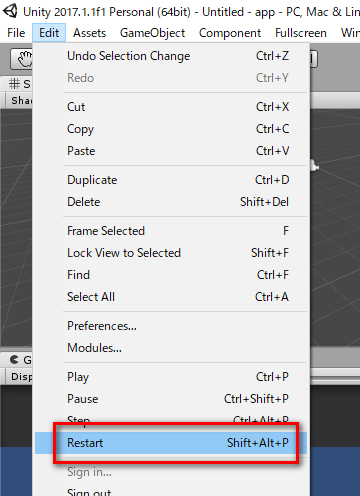This screenshot has height=496, width=360.
Task: Close the open Edit menu
Action: tap(49, 33)
